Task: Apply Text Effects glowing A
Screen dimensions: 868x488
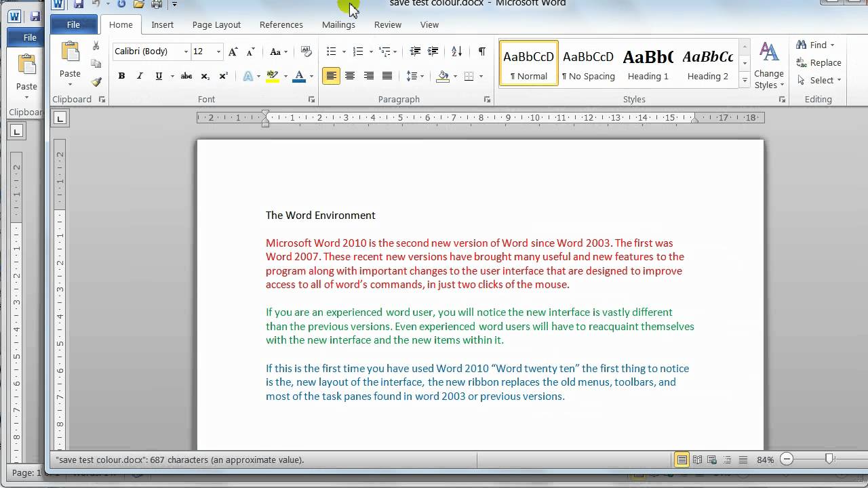Action: (248, 76)
